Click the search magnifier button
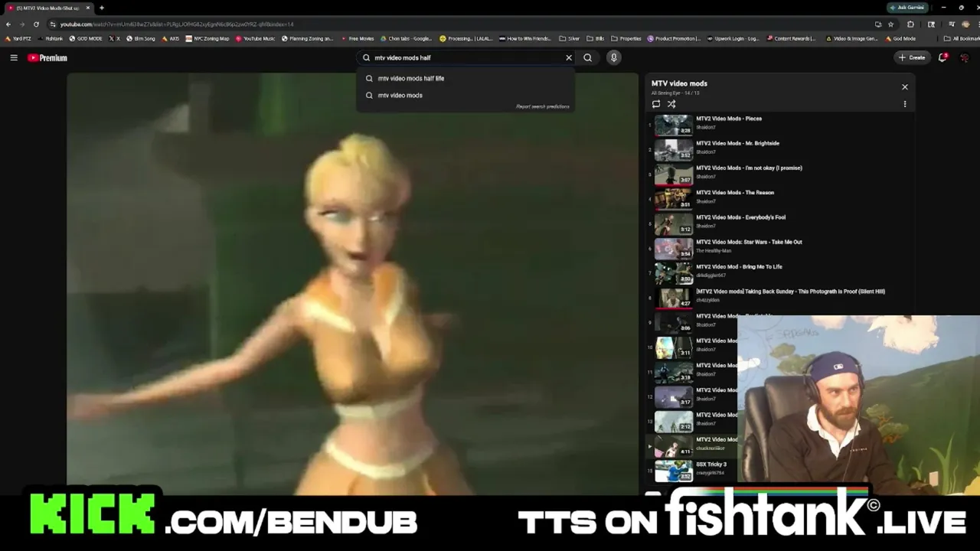The width and height of the screenshot is (980, 551). pyautogui.click(x=588, y=57)
